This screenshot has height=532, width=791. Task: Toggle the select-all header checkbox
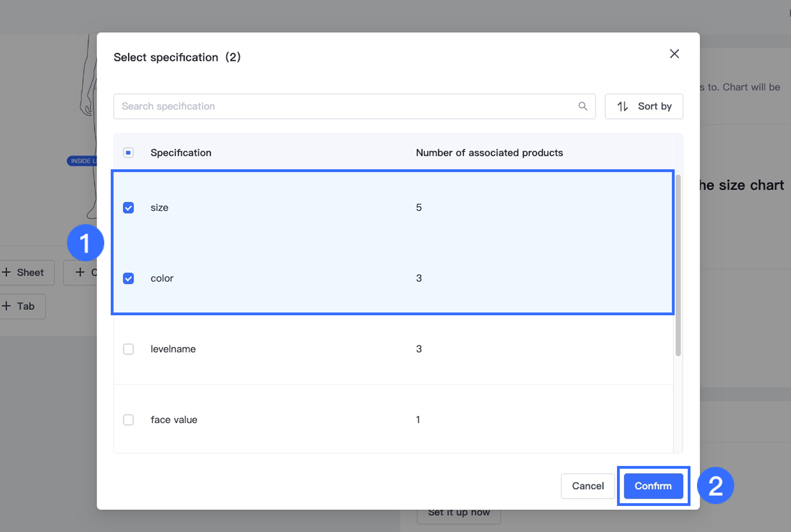coord(128,153)
